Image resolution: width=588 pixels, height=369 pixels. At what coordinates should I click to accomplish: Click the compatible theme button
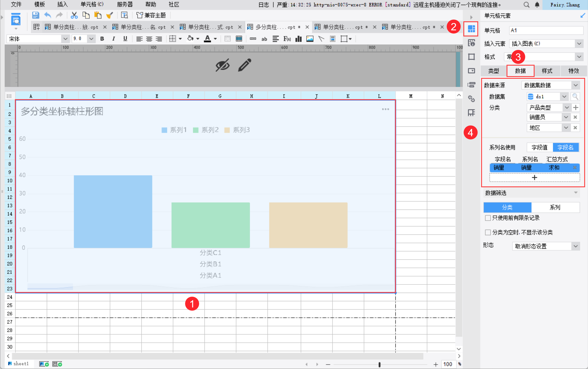pyautogui.click(x=151, y=15)
